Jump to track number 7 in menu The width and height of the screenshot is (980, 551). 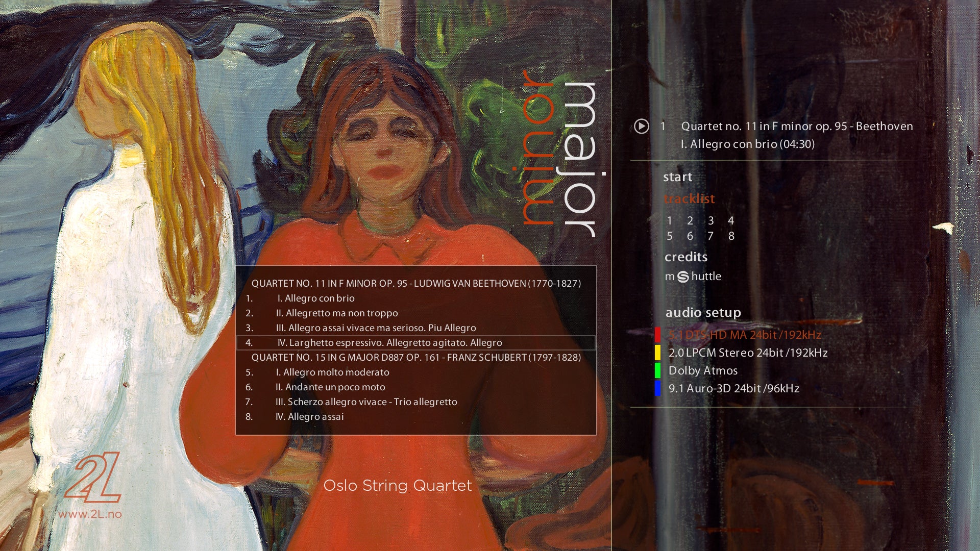710,236
